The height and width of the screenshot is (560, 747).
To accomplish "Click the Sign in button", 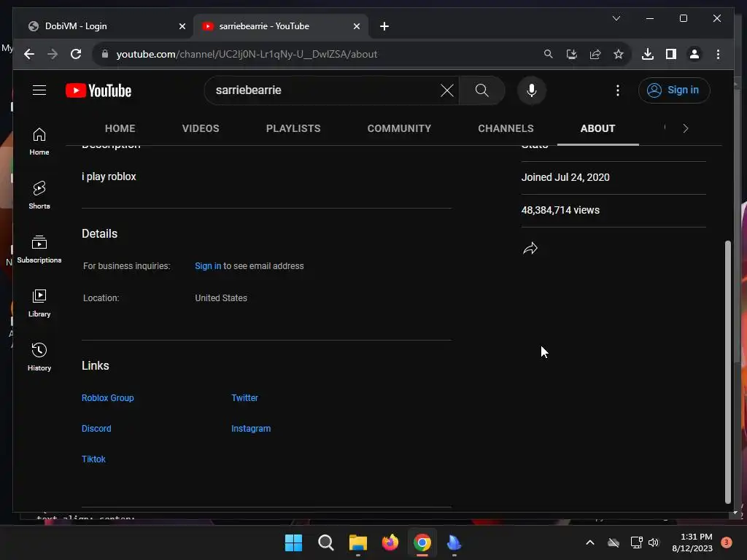I will pyautogui.click(x=673, y=90).
